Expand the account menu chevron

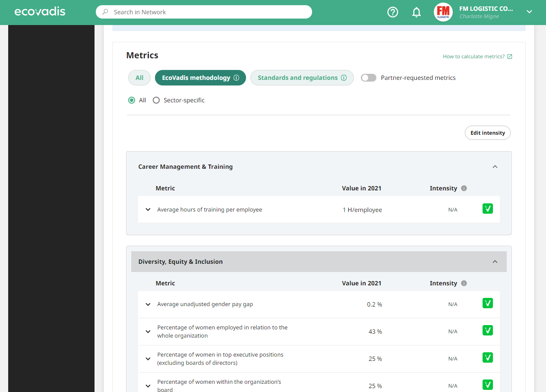[x=530, y=12]
